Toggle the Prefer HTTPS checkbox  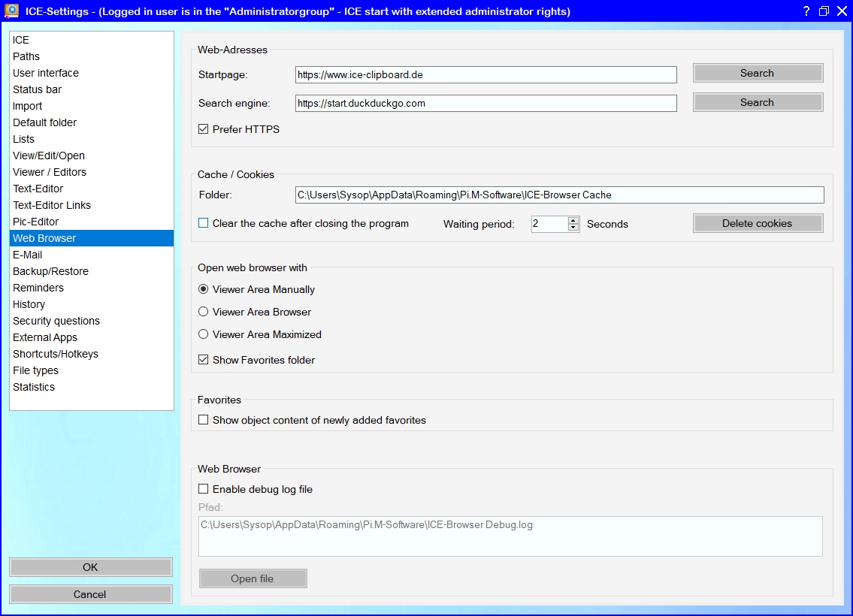click(204, 129)
